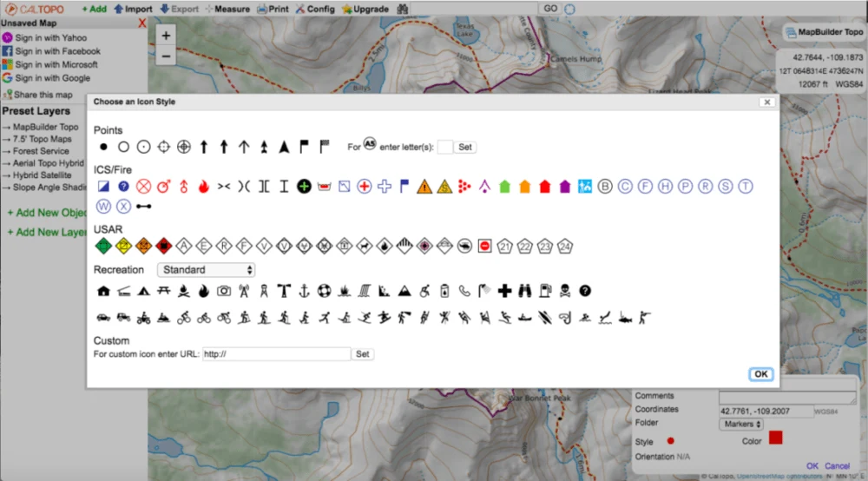868x481 pixels.
Task: Select the anchor recreation icon
Action: click(304, 291)
